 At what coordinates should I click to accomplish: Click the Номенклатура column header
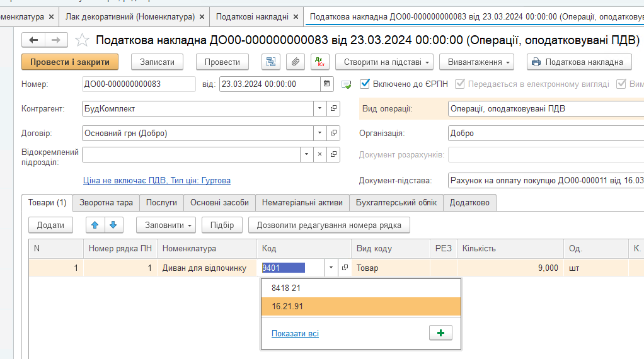[x=207, y=249]
